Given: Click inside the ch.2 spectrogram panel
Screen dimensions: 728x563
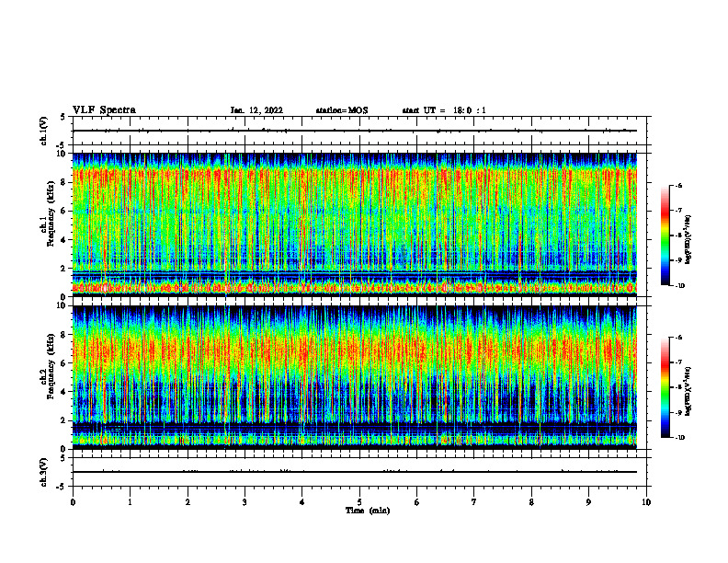Looking at the screenshot, I should coord(355,377).
